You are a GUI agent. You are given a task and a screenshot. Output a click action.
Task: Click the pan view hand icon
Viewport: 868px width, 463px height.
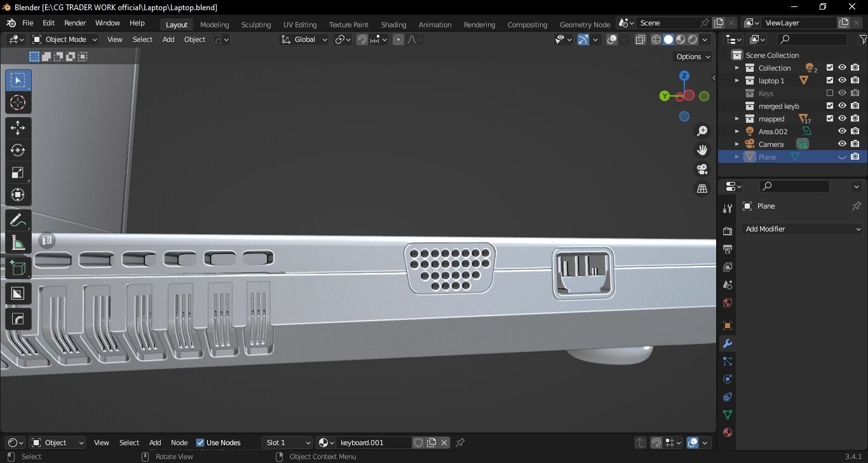[x=702, y=150]
